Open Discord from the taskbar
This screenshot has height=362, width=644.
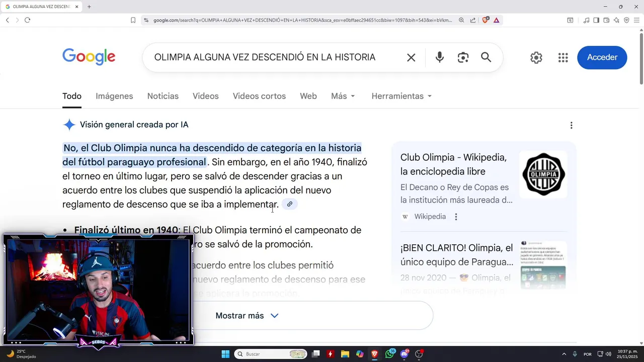[404, 354]
